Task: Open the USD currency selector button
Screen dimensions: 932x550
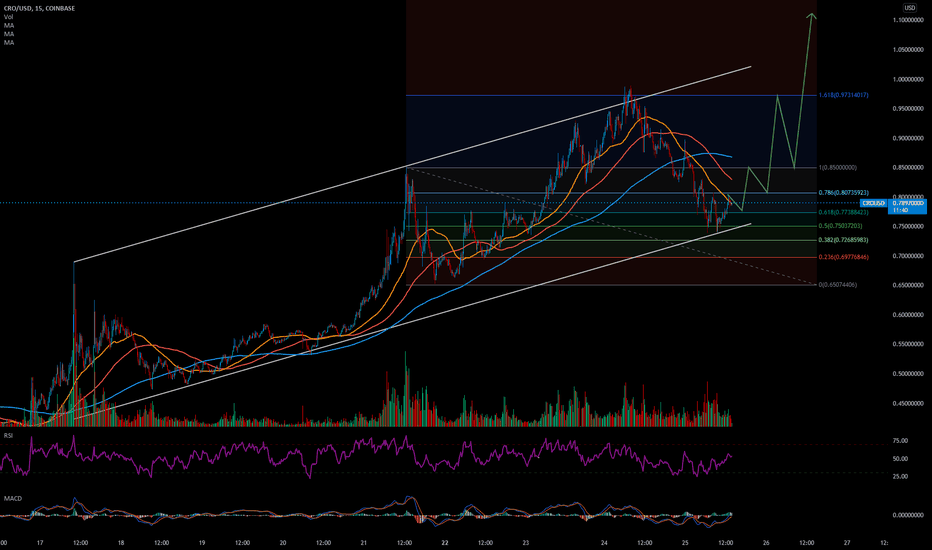Action: coord(909,8)
